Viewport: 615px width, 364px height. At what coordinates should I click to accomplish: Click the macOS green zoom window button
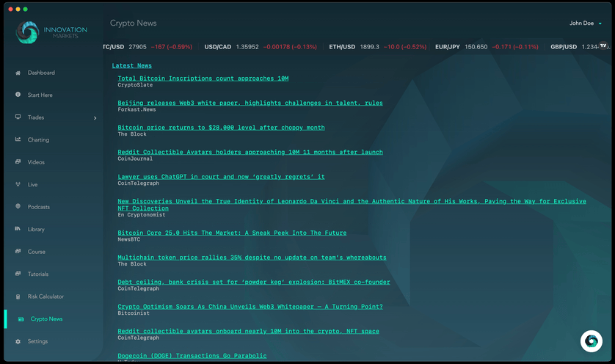(25, 9)
